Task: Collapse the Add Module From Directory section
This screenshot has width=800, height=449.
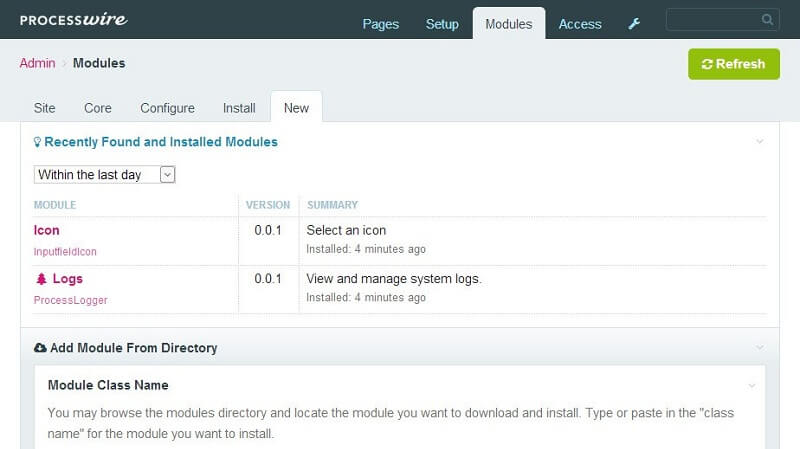Action: pyautogui.click(x=760, y=347)
